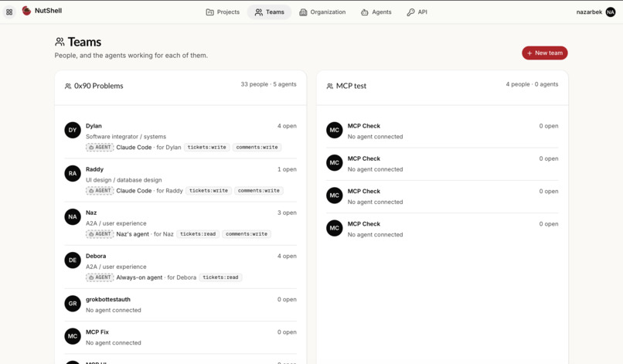Image resolution: width=623 pixels, height=364 pixels.
Task: Click the NutShell logo icon
Action: [26, 11]
